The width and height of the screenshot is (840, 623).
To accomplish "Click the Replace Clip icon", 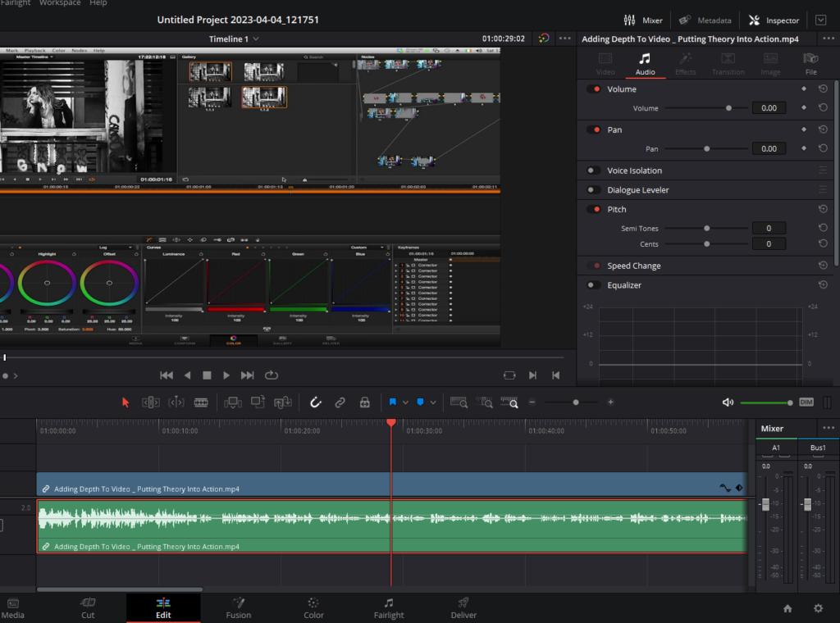I will [x=282, y=402].
